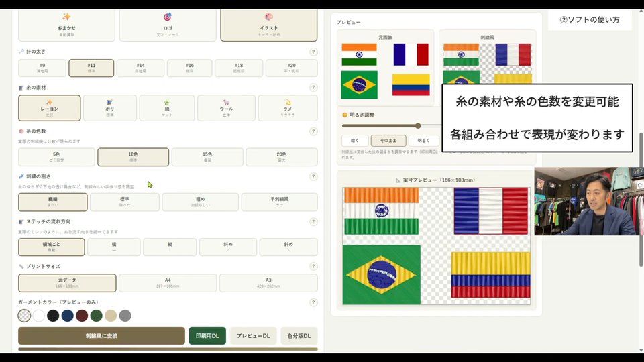Viewport: 644px width, 362px height.
Task: Pick the transparent checkered garment color
Action: coord(24,316)
